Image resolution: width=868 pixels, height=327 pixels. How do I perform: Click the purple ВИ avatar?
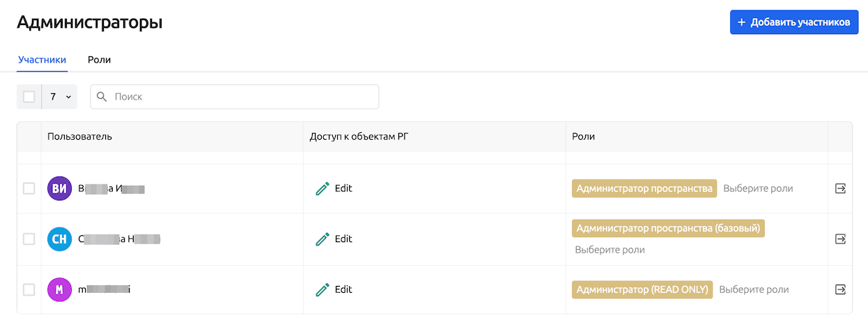(59, 189)
